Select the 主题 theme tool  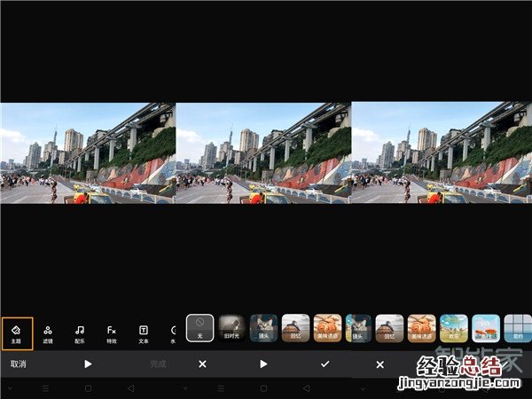coord(18,334)
